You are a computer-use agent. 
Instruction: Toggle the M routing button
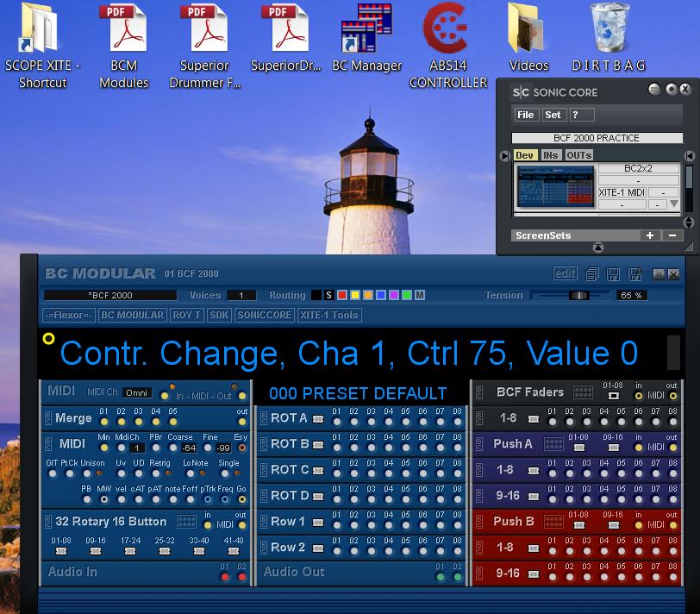420,296
